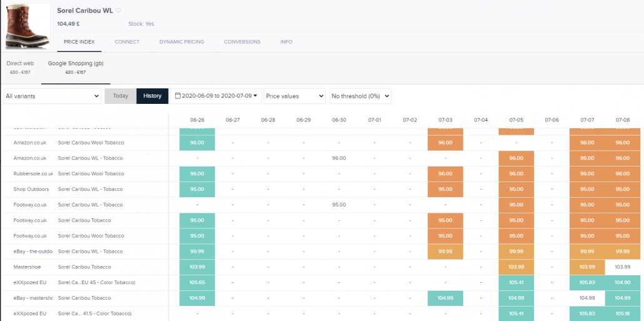Screen dimensions: 644x321
Task: Click the Mastershoe competitor name
Action: (x=27, y=267)
